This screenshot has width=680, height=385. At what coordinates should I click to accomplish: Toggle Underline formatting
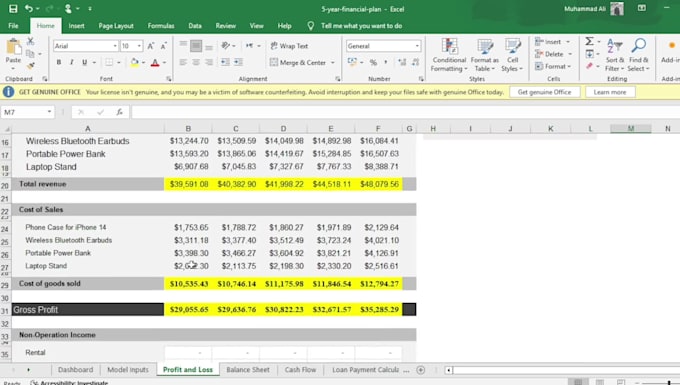[x=85, y=62]
